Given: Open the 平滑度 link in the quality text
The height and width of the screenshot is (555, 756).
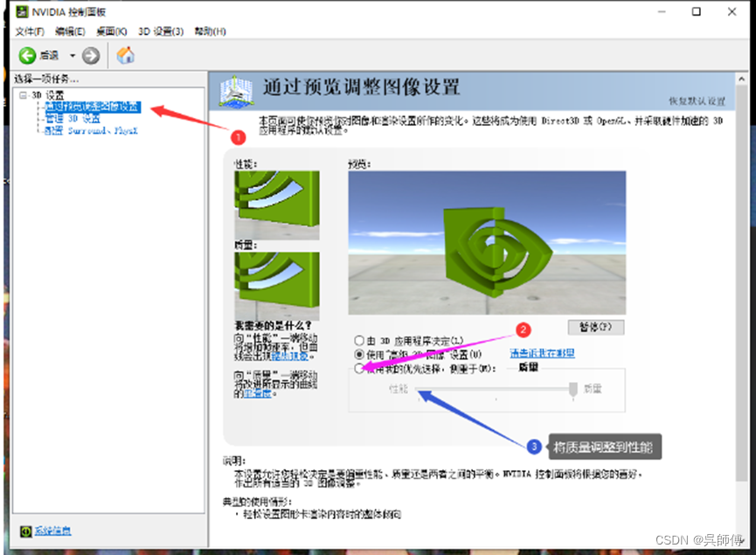Looking at the screenshot, I should (257, 393).
